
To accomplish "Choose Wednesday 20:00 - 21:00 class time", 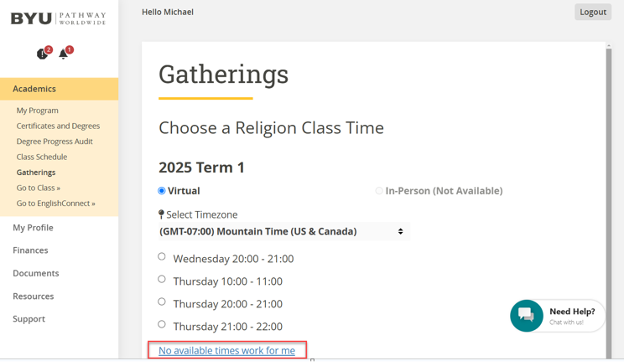I will (162, 257).
